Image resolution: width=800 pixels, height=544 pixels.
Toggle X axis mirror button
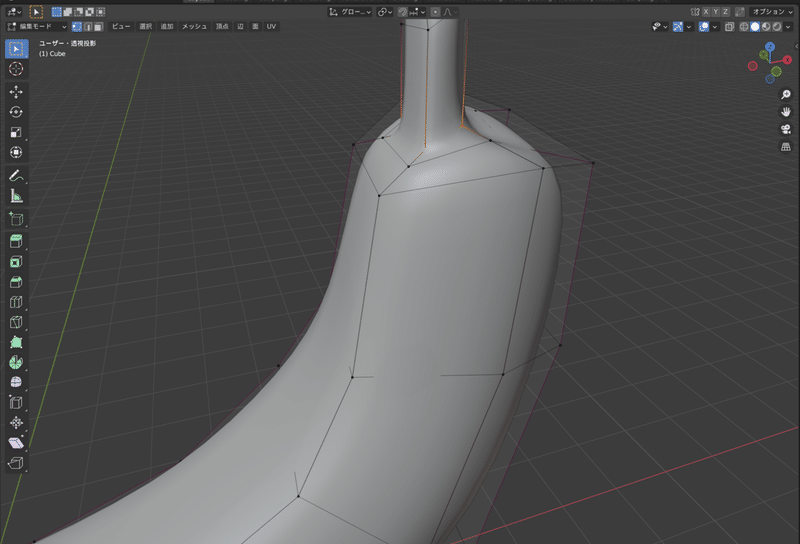[706, 11]
